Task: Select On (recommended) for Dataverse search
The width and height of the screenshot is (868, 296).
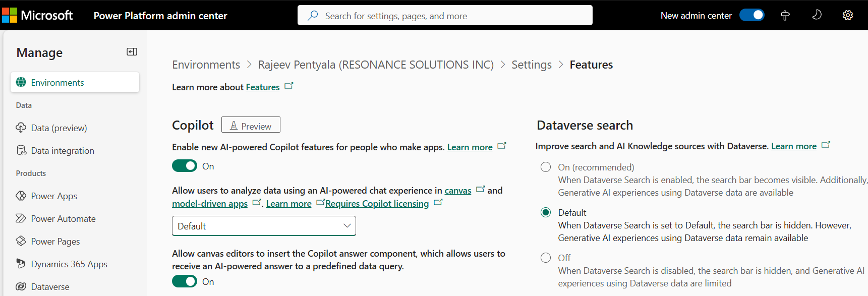Action: 546,167
